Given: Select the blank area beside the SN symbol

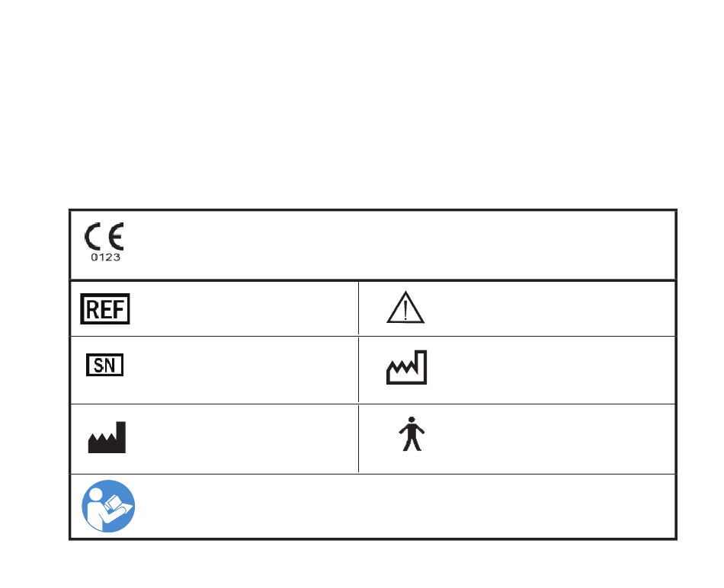Looking at the screenshot, I should 240,370.
